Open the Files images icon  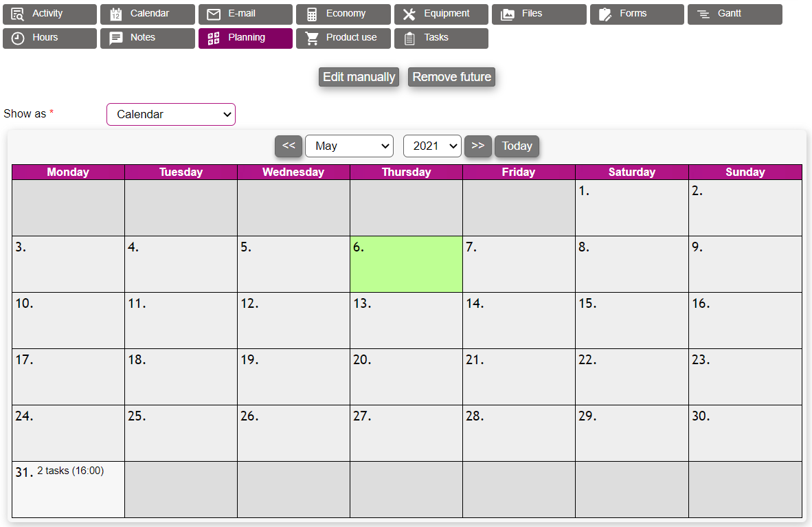coord(508,14)
